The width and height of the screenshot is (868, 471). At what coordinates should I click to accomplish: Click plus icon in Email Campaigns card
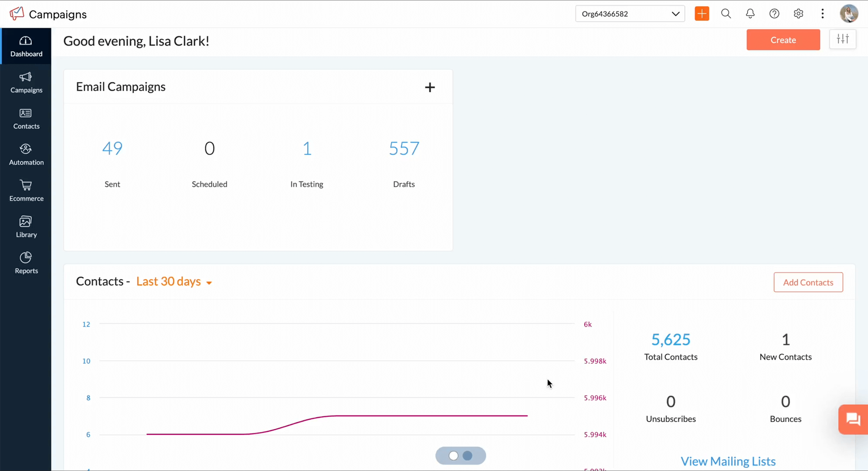[x=430, y=87]
